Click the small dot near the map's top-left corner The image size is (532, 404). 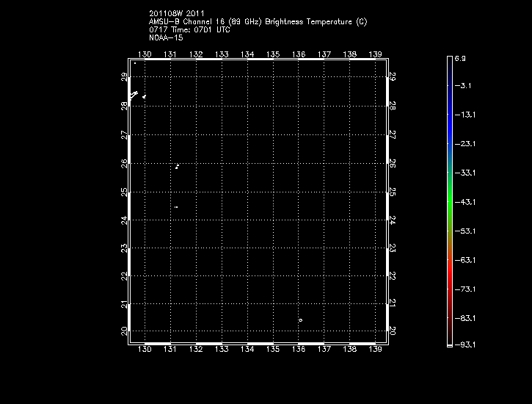click(x=135, y=63)
